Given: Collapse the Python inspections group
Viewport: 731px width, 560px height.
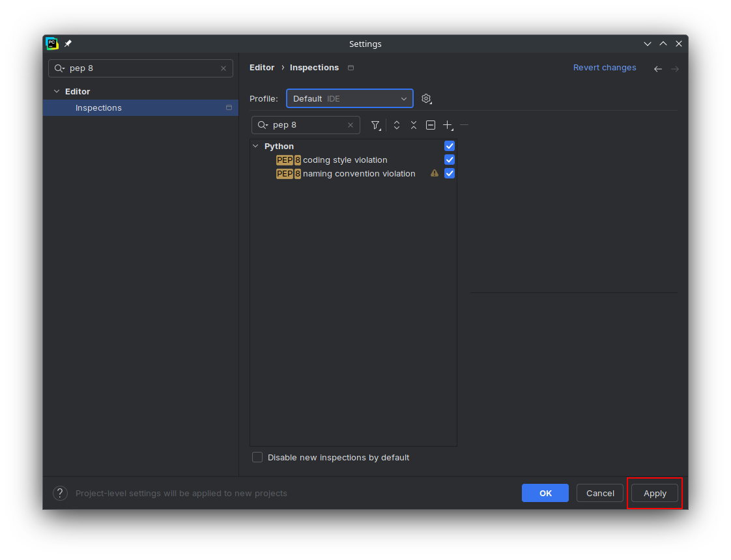Looking at the screenshot, I should coord(255,146).
